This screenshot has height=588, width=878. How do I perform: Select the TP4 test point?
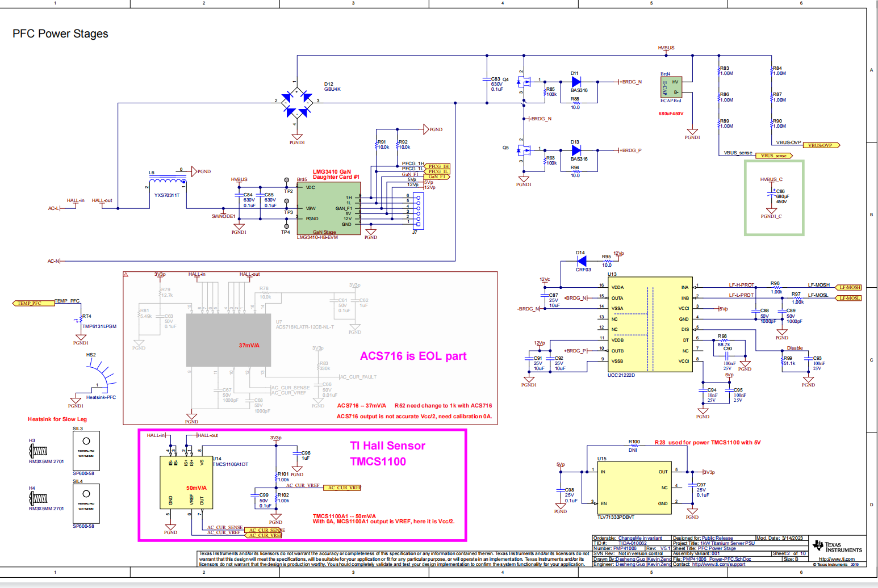pyautogui.click(x=287, y=226)
